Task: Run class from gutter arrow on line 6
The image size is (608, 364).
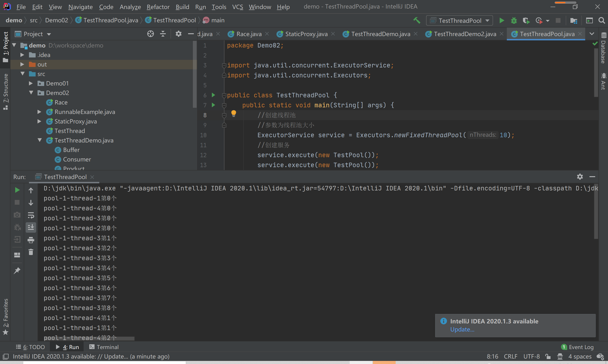Action: [x=213, y=95]
